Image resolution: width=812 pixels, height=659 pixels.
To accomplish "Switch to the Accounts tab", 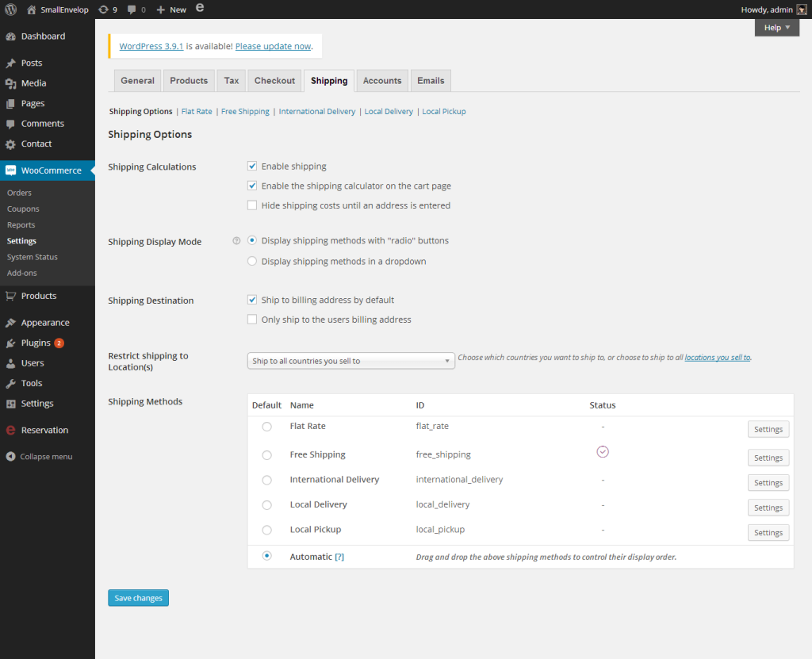I will [x=382, y=81].
